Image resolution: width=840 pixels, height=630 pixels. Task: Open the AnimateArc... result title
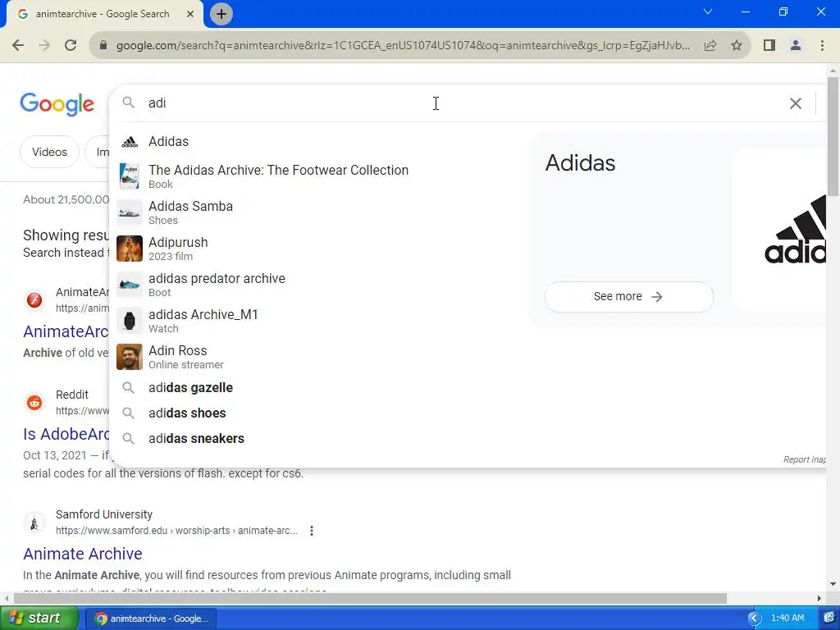[66, 331]
